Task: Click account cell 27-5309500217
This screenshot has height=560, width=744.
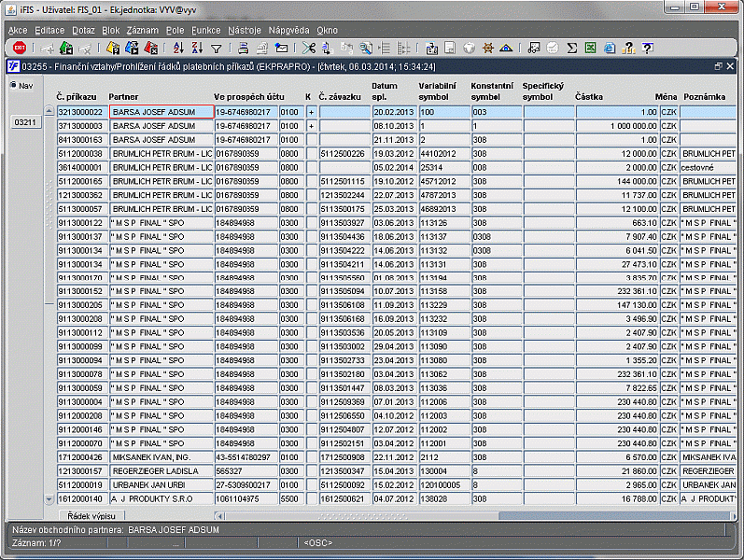Action: [x=246, y=485]
